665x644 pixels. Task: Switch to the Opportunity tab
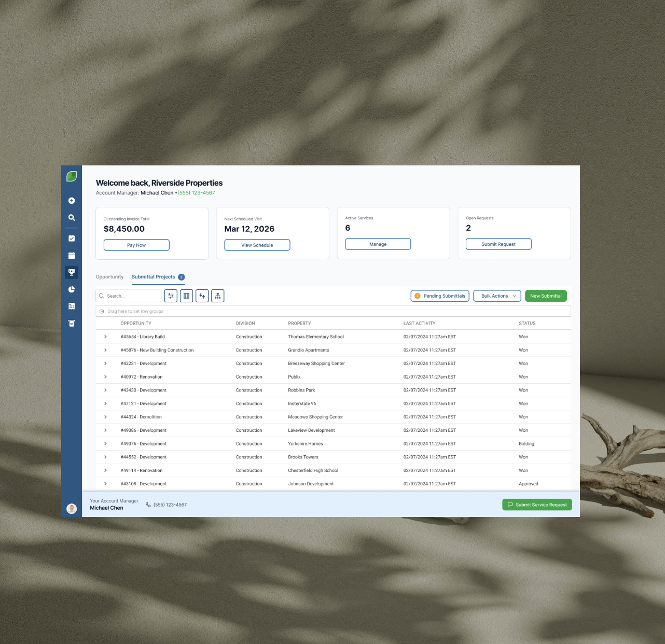pyautogui.click(x=109, y=277)
